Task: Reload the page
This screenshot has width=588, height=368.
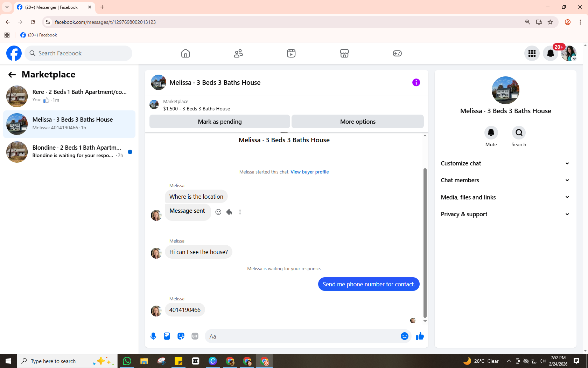Action: (33, 22)
